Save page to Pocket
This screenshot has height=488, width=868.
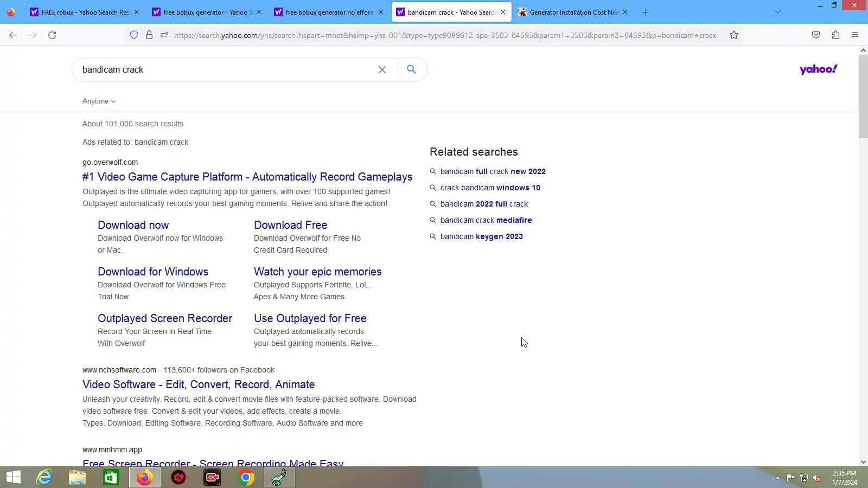point(816,35)
